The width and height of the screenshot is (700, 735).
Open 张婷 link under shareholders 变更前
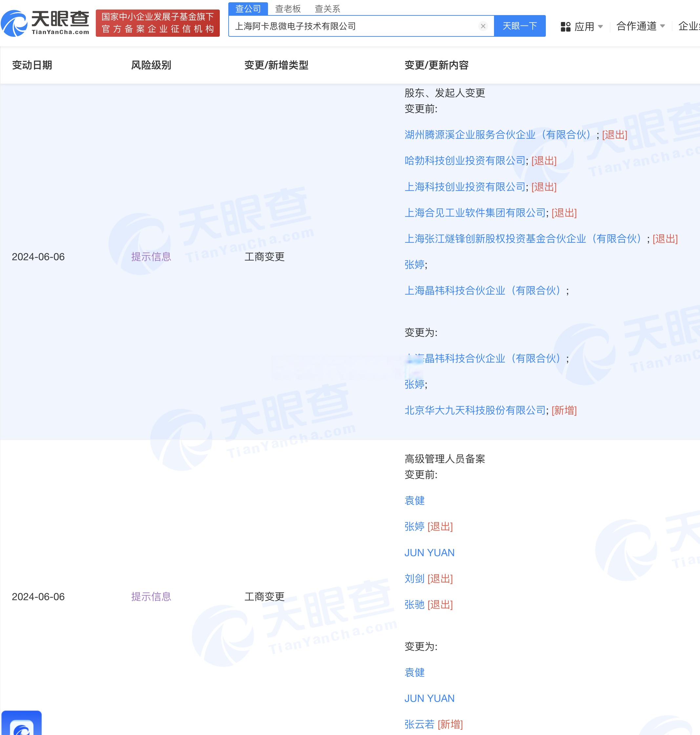pos(415,265)
